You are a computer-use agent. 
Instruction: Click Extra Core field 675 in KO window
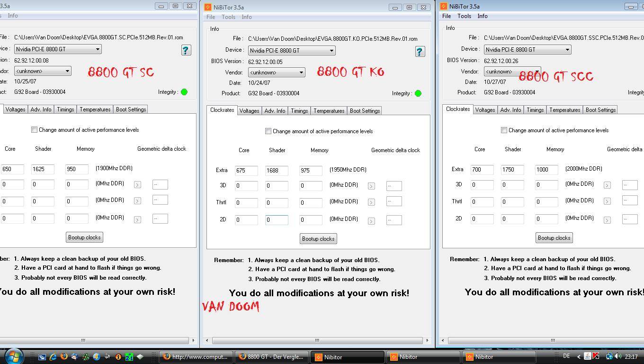coord(246,171)
